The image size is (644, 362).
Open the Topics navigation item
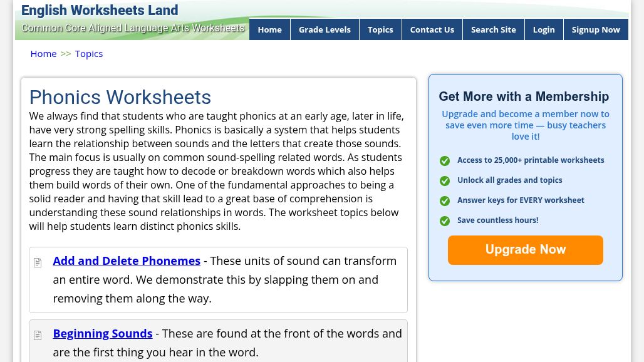[x=380, y=29]
